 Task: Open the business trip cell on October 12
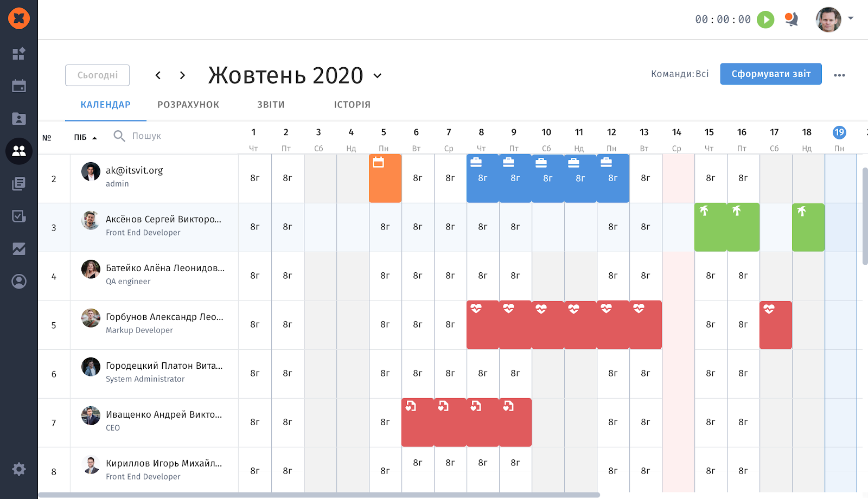(613, 178)
